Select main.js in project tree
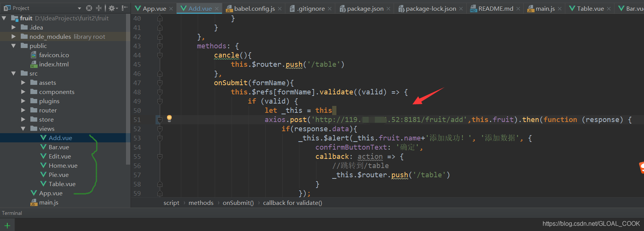The image size is (644, 231). coord(49,202)
